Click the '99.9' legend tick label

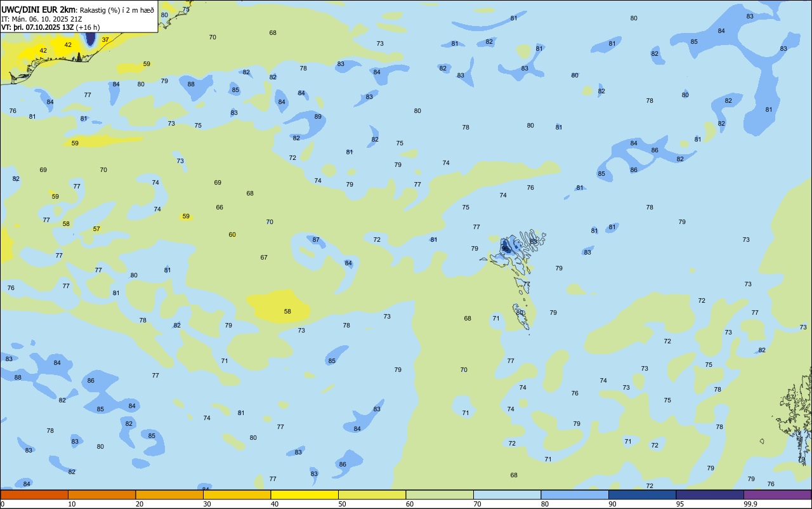(750, 504)
